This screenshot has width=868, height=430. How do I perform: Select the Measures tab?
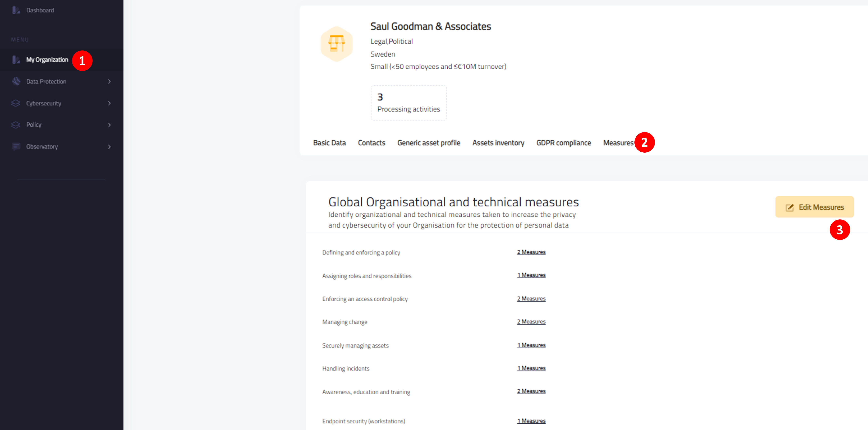(x=618, y=143)
